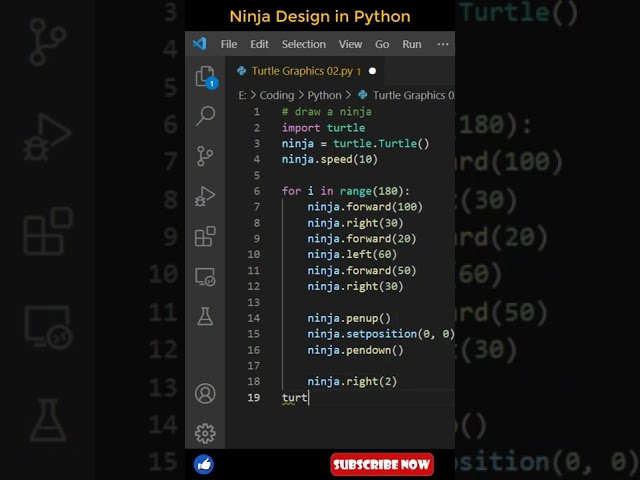Click the VS Code logo icon
The height and width of the screenshot is (480, 640).
(x=200, y=44)
